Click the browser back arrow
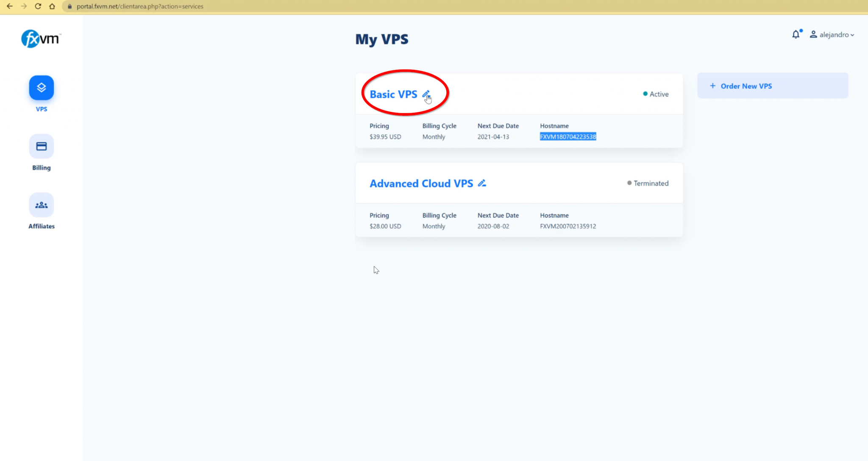This screenshot has width=868, height=461. coord(10,6)
